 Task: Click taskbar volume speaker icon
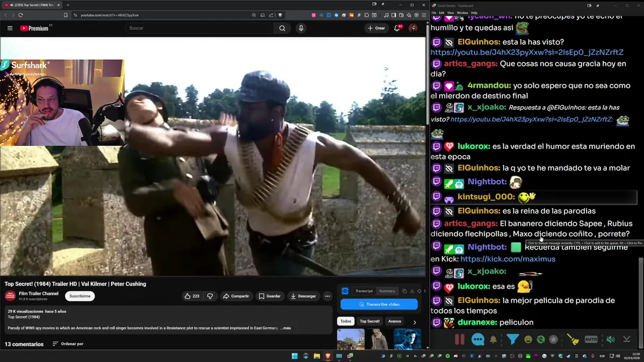pyautogui.click(x=617, y=356)
